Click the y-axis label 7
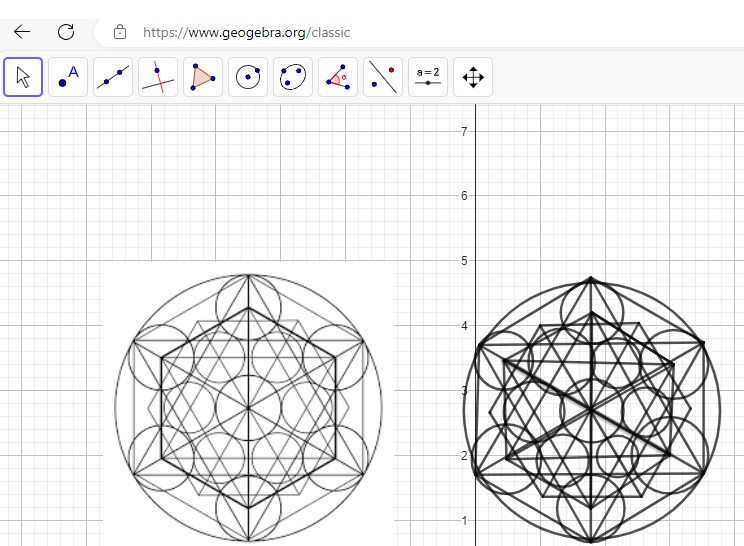 (464, 131)
